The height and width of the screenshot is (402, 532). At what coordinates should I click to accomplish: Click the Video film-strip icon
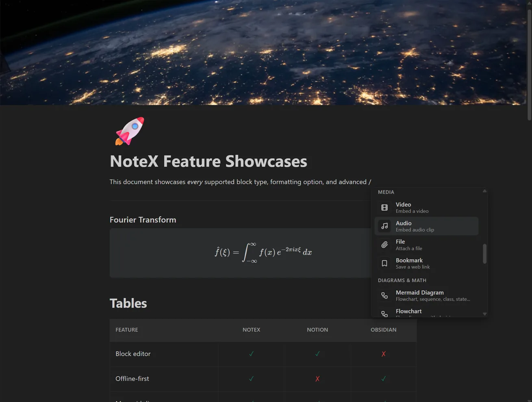click(384, 207)
